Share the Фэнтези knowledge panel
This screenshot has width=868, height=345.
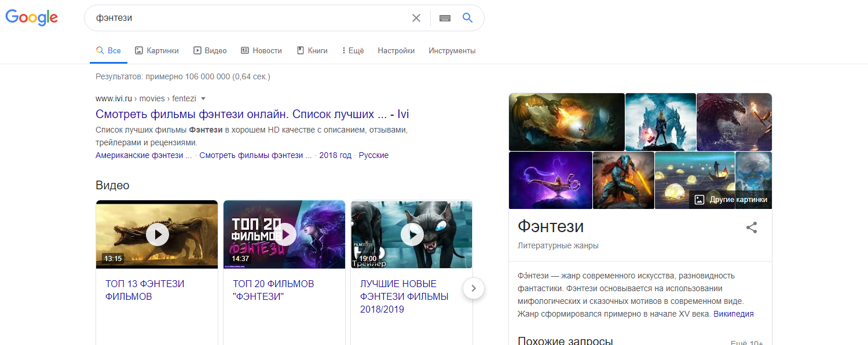[751, 227]
